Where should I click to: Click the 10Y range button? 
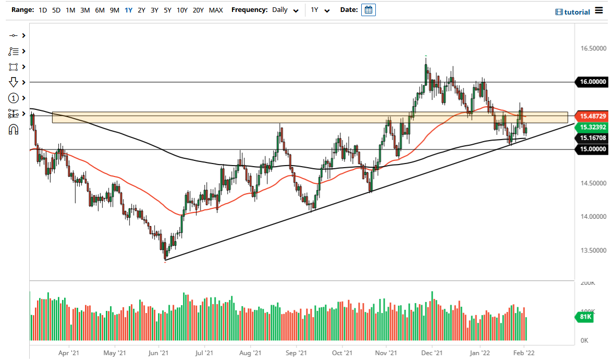pos(182,10)
